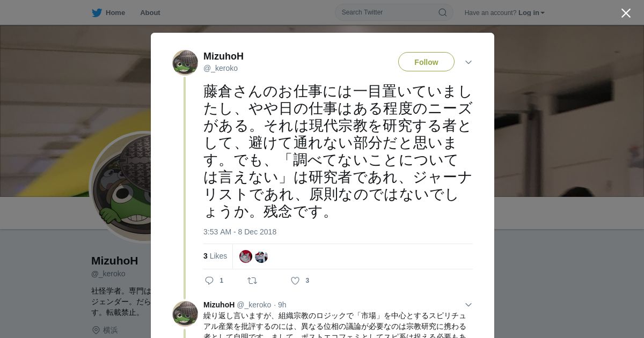This screenshot has width=644, height=338.
Task: Open MizuhoH avatar on reply tweet
Action: pyautogui.click(x=185, y=314)
